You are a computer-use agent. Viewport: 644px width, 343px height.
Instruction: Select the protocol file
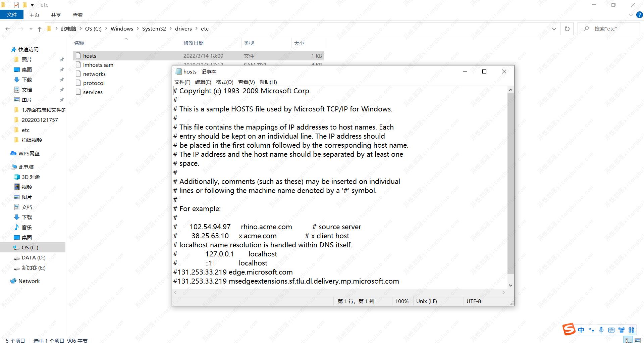click(x=94, y=83)
